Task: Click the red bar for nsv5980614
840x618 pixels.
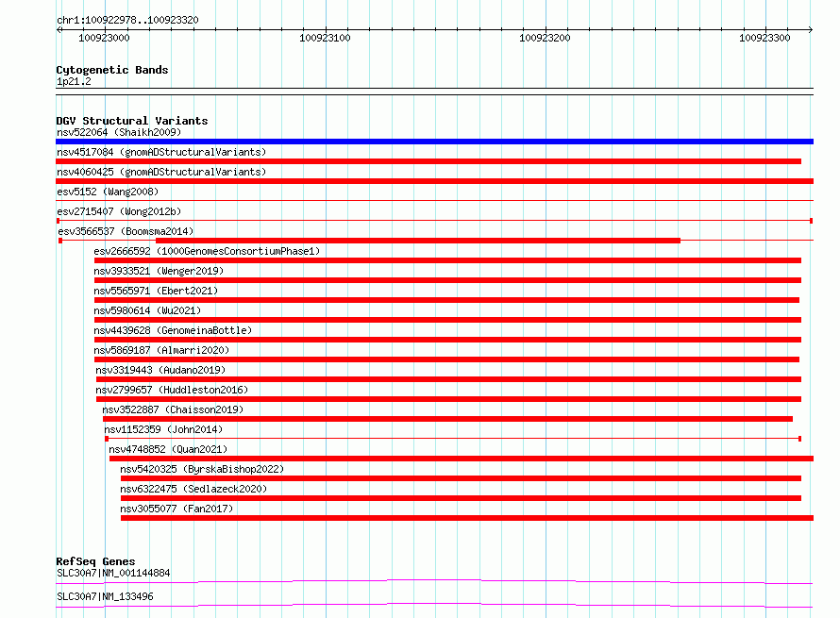Action: (448, 320)
